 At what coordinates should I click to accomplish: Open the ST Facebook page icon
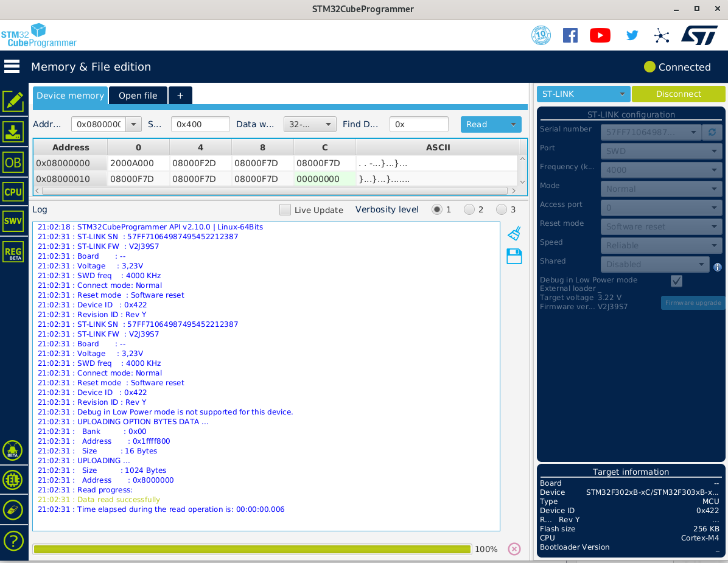570,35
